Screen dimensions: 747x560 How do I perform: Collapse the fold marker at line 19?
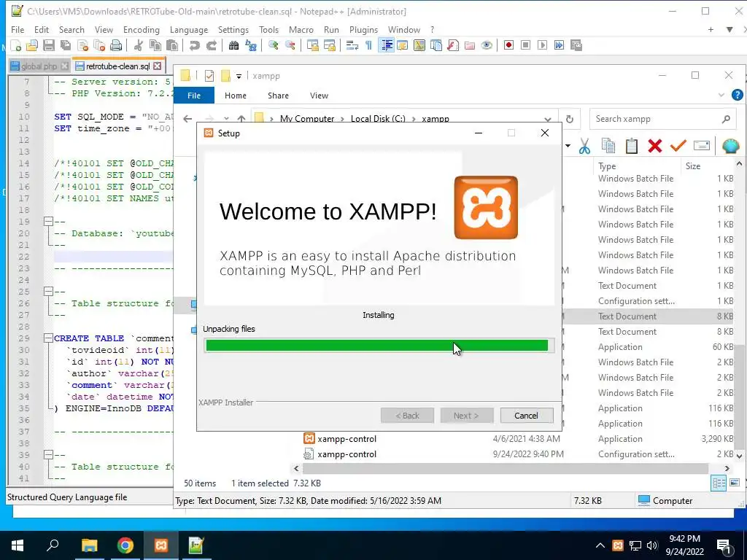tap(48, 222)
